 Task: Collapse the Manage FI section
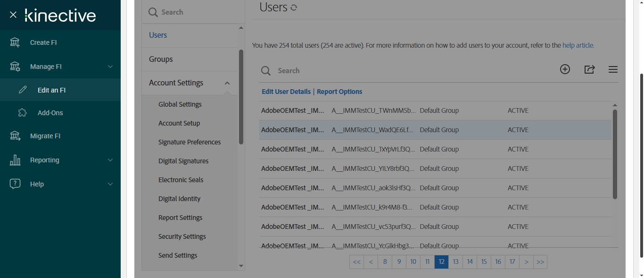pos(110,67)
